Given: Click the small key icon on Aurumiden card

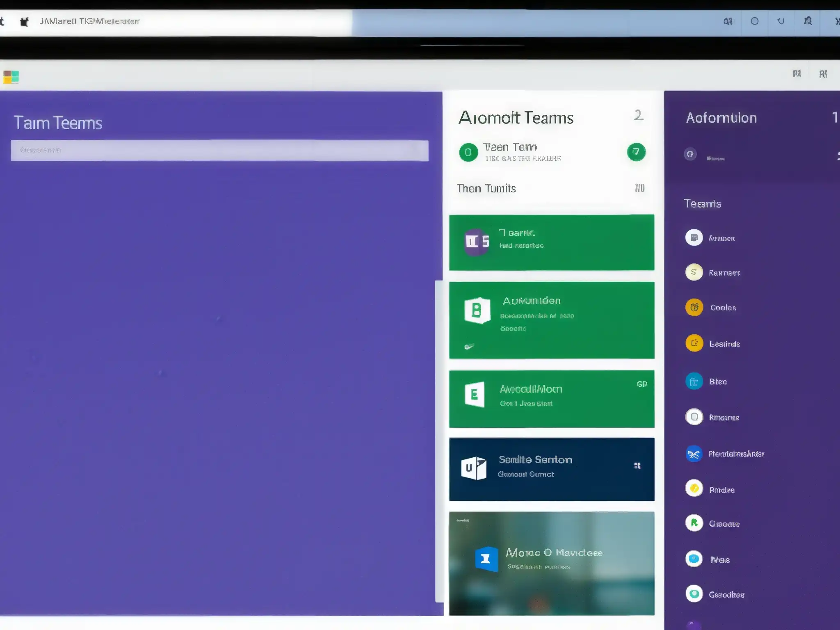Looking at the screenshot, I should point(469,347).
